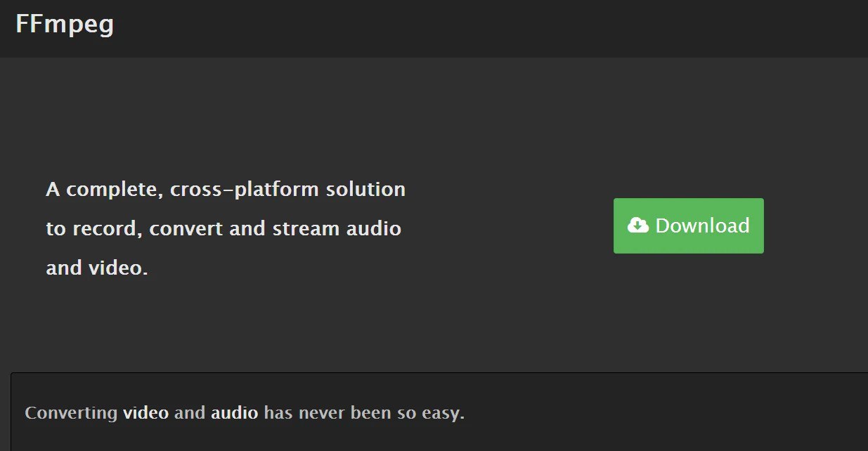The width and height of the screenshot is (868, 451).
Task: Click the line to record, convert and stream
Action: pos(224,229)
